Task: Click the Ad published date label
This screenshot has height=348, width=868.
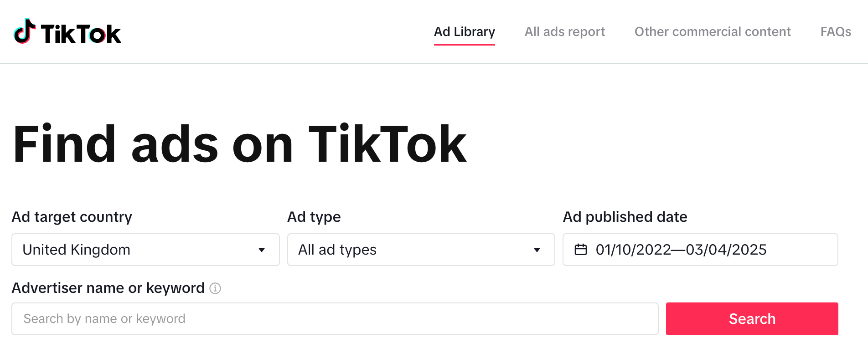Action: 625,217
